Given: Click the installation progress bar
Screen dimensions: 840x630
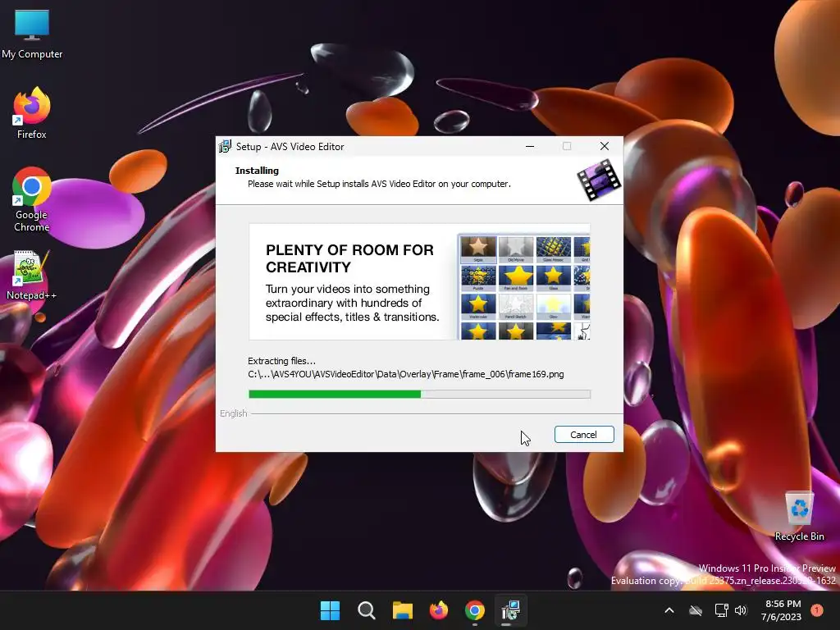Looking at the screenshot, I should pos(419,395).
